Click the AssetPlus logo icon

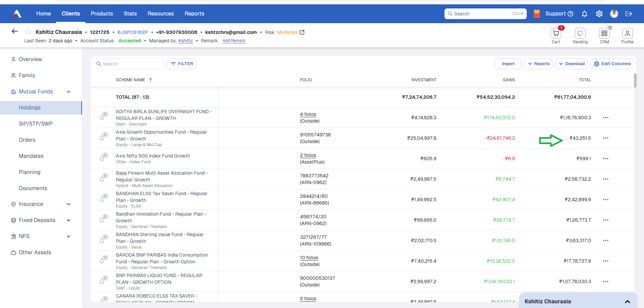pyautogui.click(x=17, y=14)
